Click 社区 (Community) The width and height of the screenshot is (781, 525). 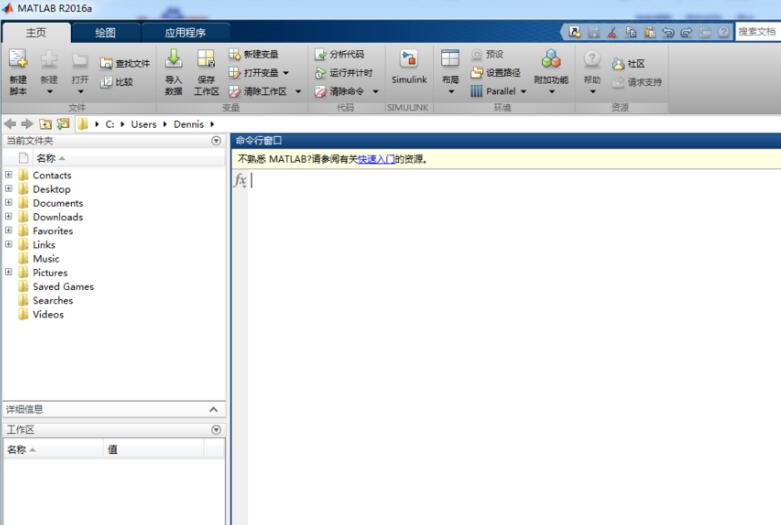tap(629, 63)
